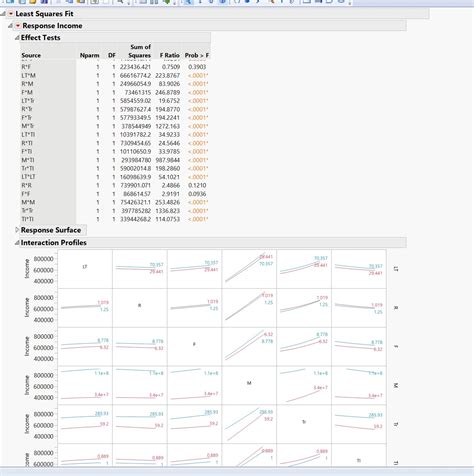The image size is (474, 476).
Task: Click the Prob > F value 0.3903
Action: click(x=197, y=67)
